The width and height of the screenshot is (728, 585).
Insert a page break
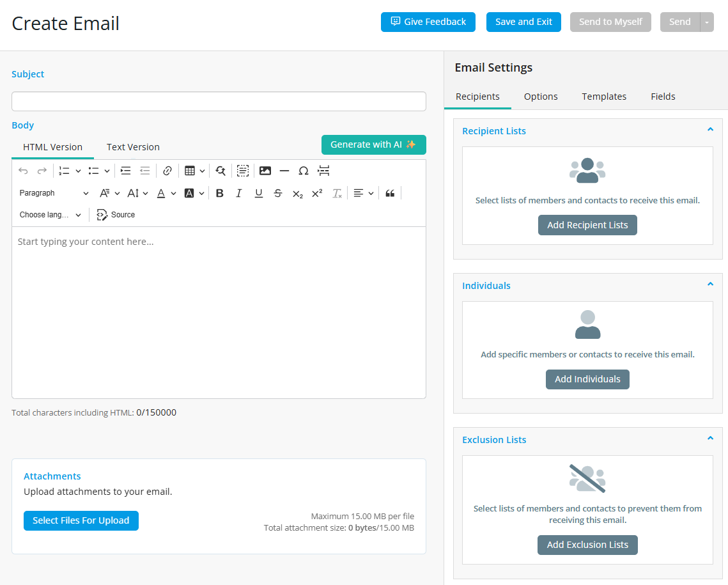(x=323, y=171)
